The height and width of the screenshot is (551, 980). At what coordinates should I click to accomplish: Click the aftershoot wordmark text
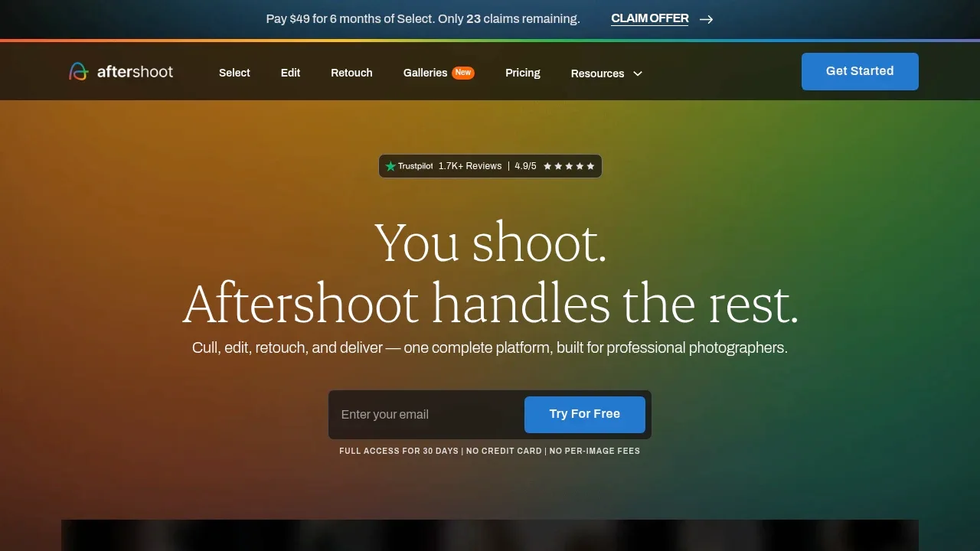(135, 72)
